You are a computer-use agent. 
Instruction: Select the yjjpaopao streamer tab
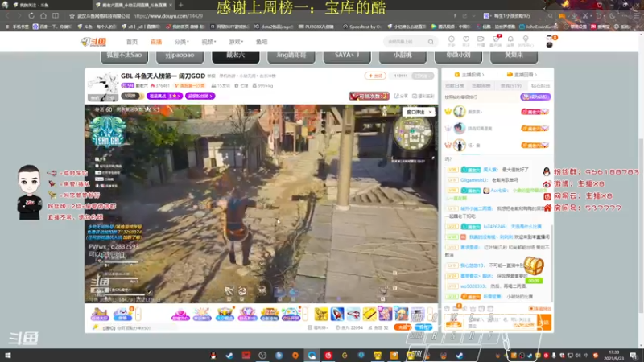point(180,56)
